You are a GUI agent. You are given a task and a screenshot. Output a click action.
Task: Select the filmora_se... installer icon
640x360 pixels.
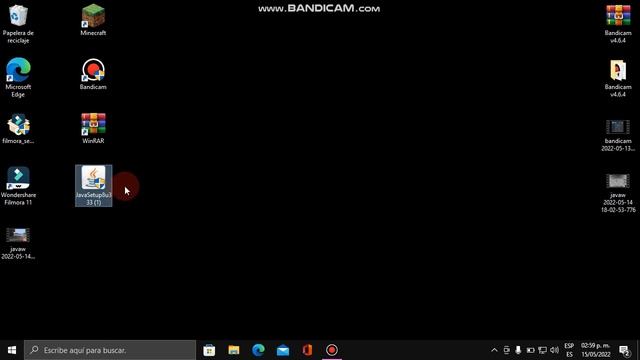[18, 128]
